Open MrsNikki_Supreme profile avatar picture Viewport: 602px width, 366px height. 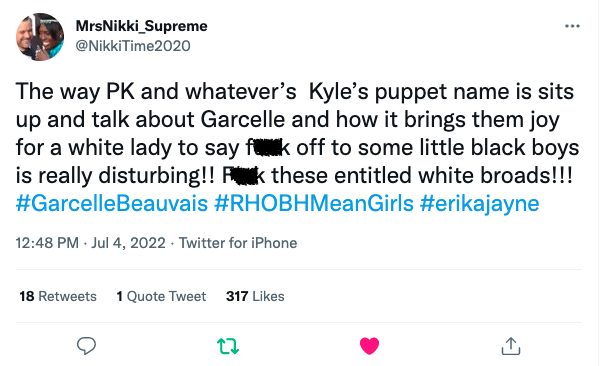[x=40, y=37]
